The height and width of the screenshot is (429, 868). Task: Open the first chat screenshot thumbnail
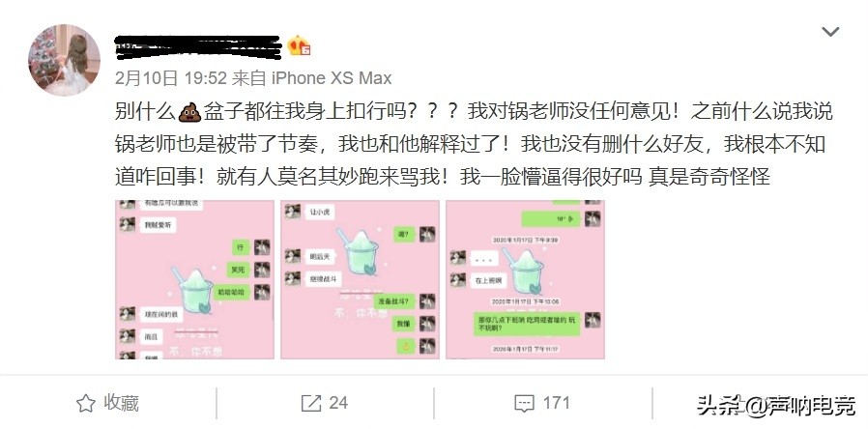coord(194,279)
